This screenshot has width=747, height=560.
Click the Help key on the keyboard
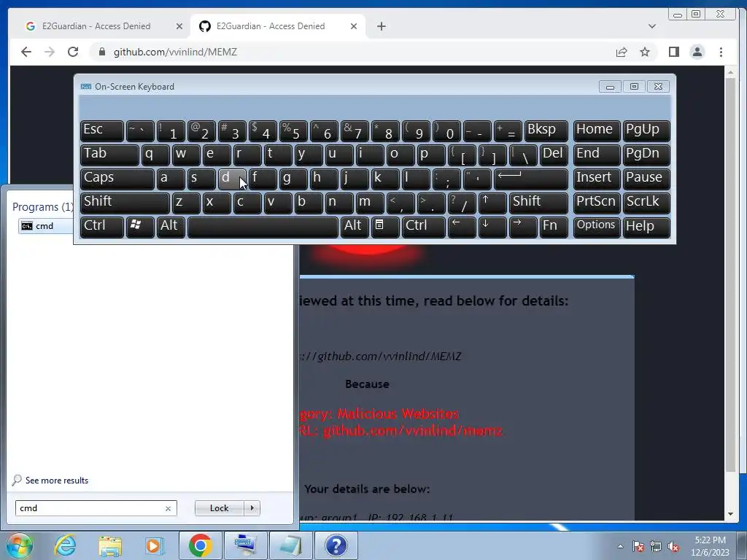click(646, 227)
